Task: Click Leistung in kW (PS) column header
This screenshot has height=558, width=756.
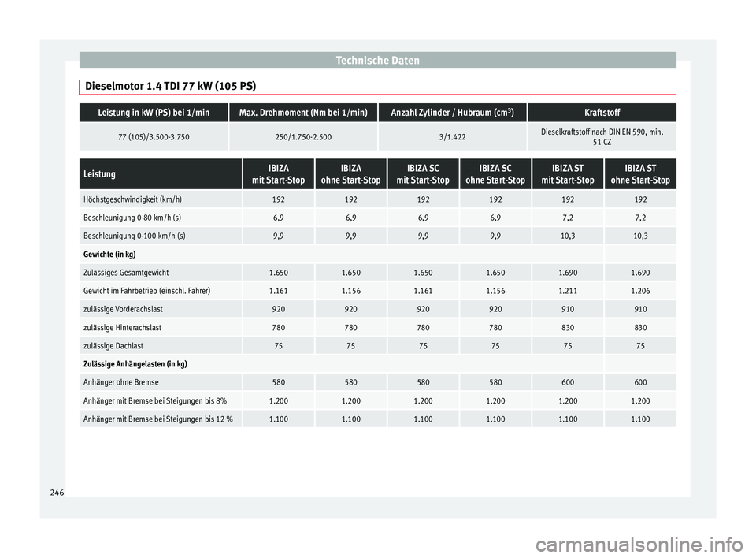Action: click(x=154, y=113)
